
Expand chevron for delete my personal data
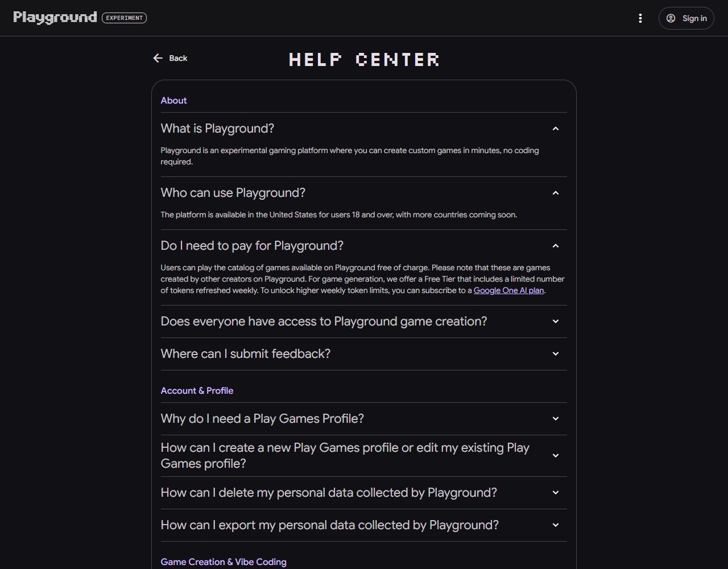click(556, 493)
